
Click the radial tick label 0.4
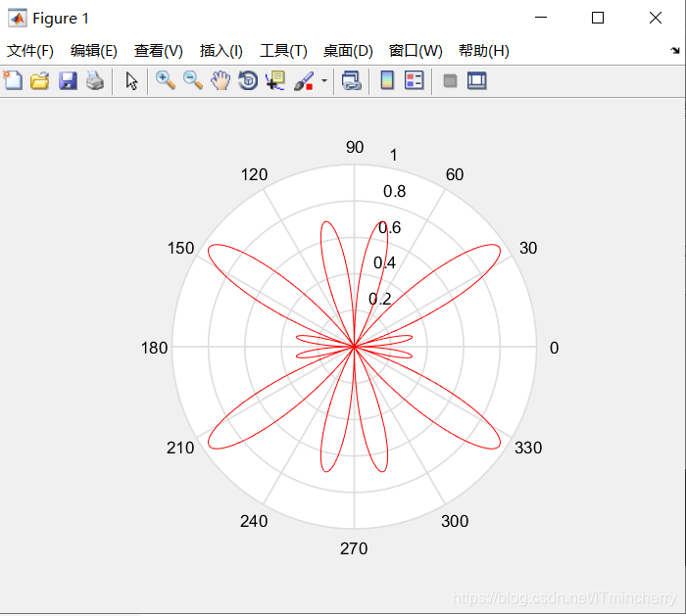pyautogui.click(x=384, y=263)
